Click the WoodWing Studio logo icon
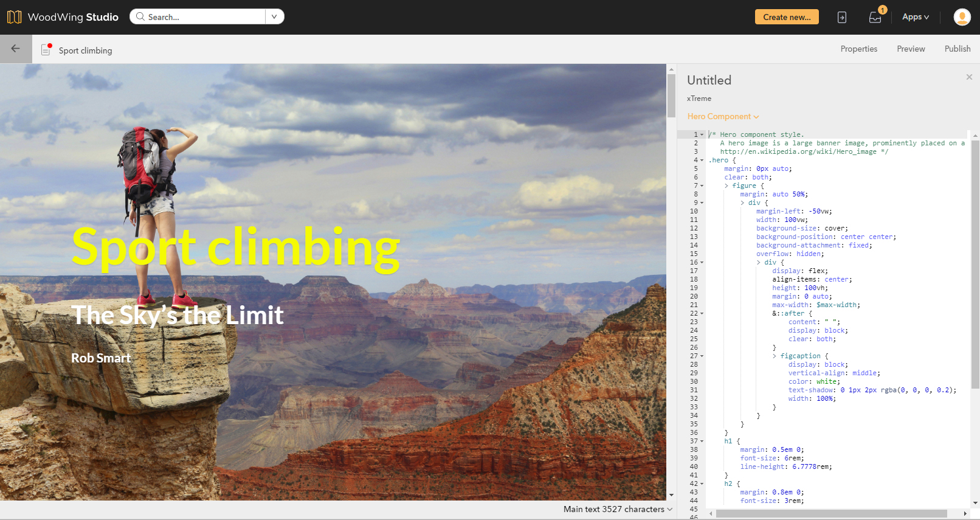The image size is (980, 520). [15, 17]
